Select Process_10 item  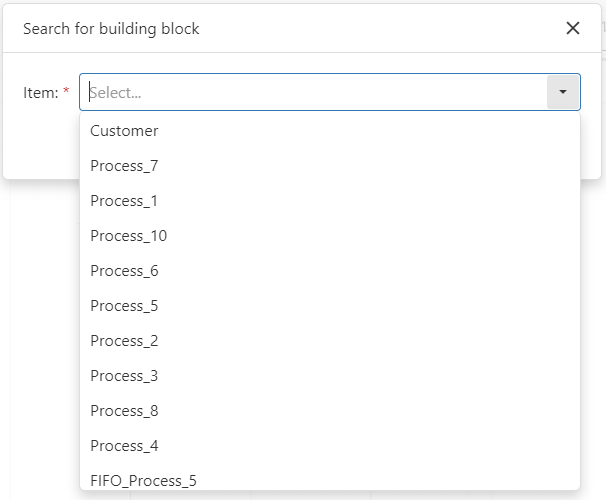pos(128,236)
